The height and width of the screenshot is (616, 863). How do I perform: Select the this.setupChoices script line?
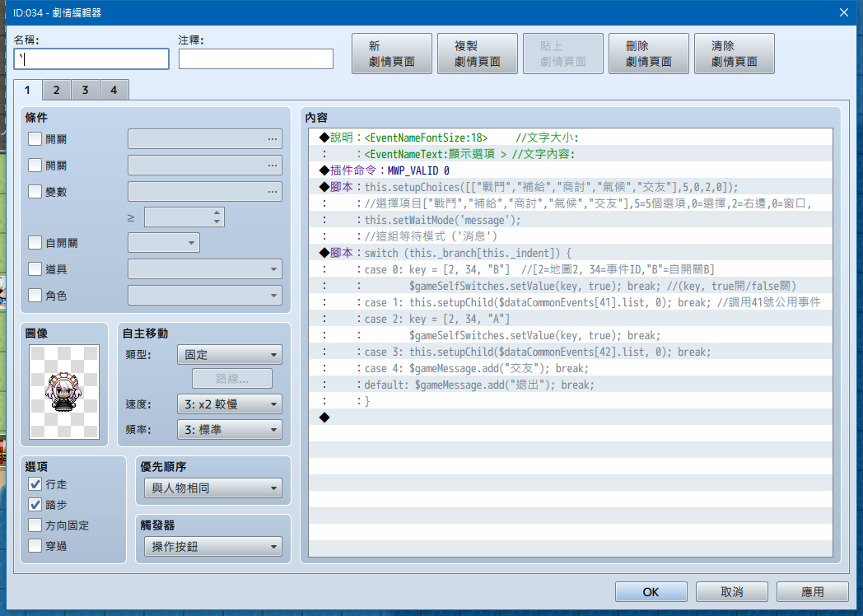click(x=571, y=187)
